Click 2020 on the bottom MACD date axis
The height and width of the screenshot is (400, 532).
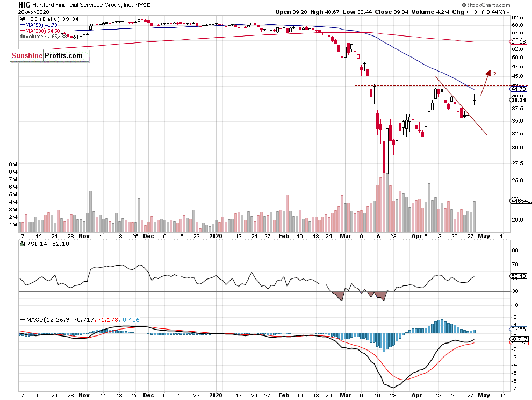[x=216, y=395]
